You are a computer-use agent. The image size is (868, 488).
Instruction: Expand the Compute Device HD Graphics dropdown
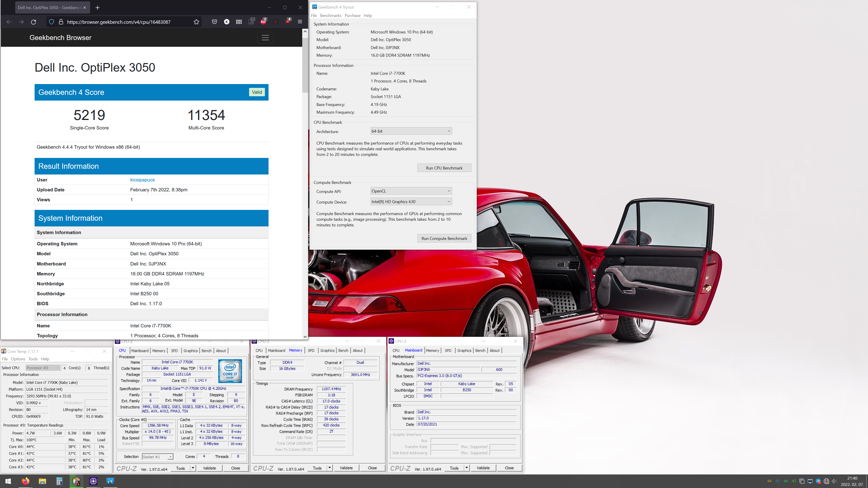pos(411,202)
